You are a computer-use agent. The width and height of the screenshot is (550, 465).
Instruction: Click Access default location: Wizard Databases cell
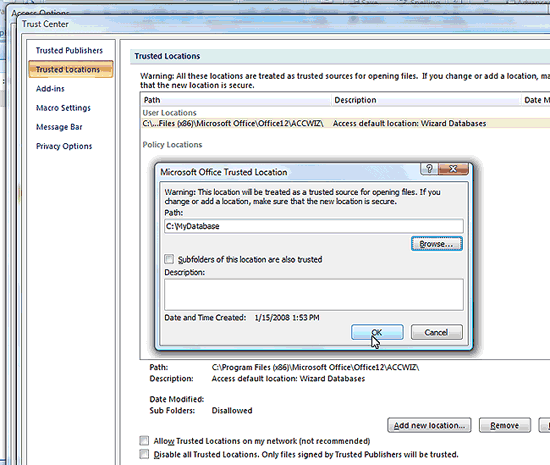pos(409,123)
